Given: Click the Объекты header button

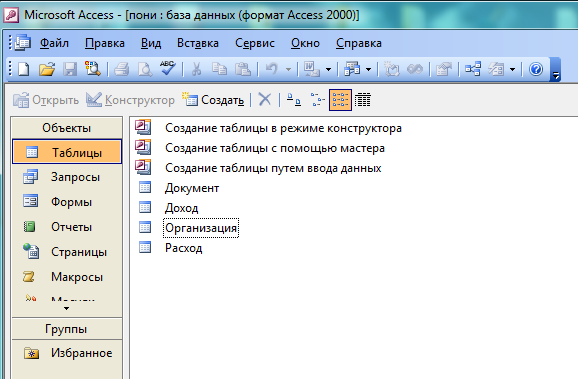Looking at the screenshot, I should 66,128.
